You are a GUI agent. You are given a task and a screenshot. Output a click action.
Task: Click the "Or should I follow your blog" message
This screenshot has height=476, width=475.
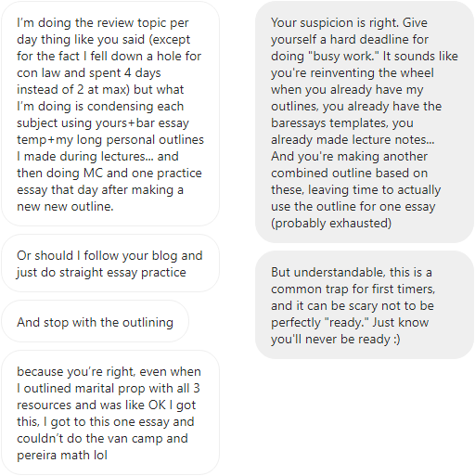pos(110,264)
